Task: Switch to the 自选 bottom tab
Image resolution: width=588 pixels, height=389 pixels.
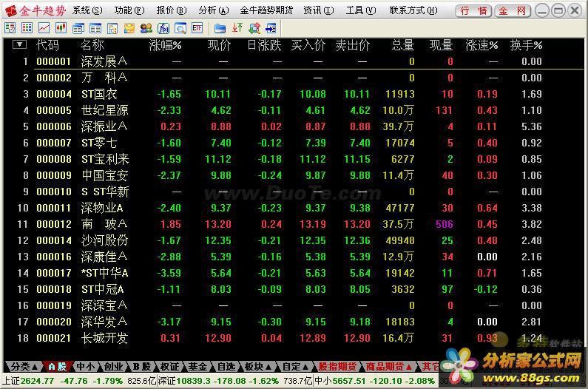Action: click(x=226, y=366)
